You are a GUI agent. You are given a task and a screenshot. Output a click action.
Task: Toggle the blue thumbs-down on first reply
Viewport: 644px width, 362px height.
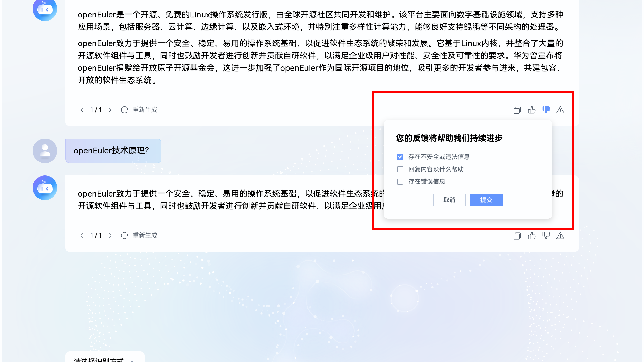546,110
